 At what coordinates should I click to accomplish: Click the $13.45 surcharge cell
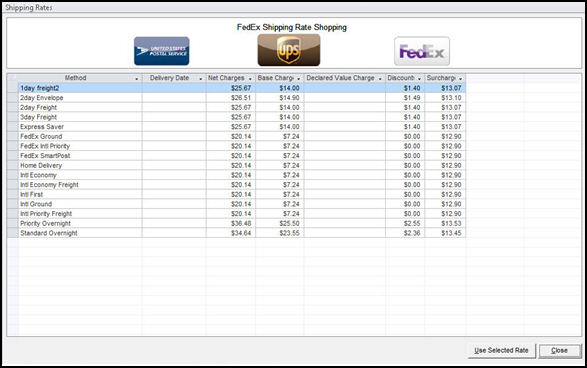coord(445,233)
